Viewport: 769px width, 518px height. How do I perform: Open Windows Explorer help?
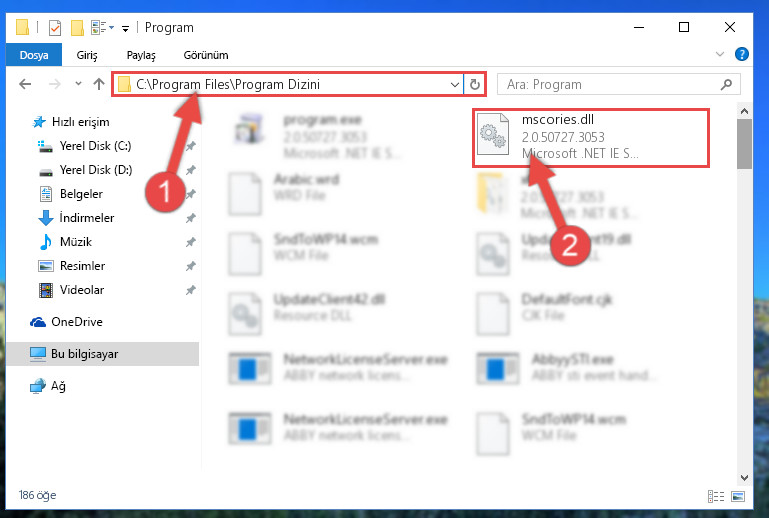tap(742, 54)
